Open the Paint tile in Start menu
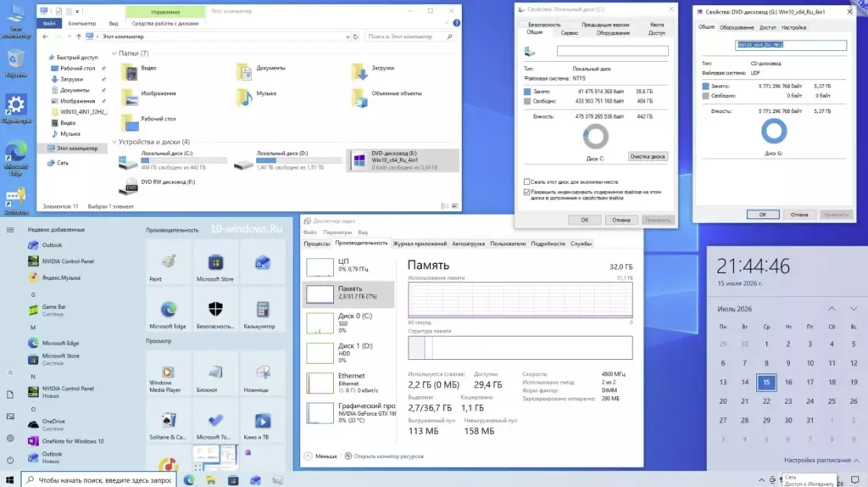The image size is (868, 487). pos(169,262)
